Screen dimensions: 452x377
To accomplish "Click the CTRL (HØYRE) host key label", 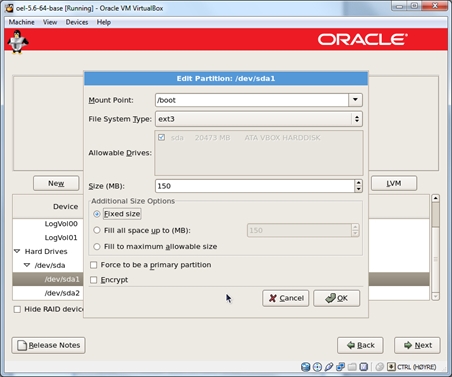I will (417, 367).
